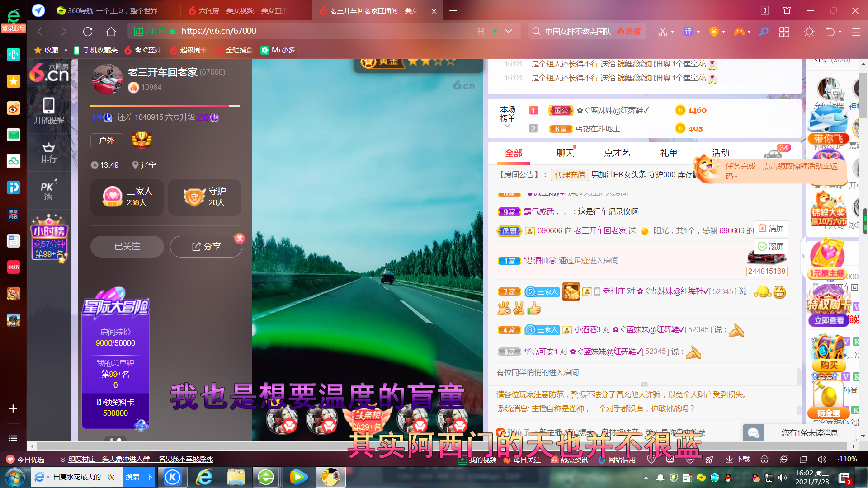The width and height of the screenshot is (868, 488).
Task: Click the star favorites icon in sidebar
Action: 14,81
